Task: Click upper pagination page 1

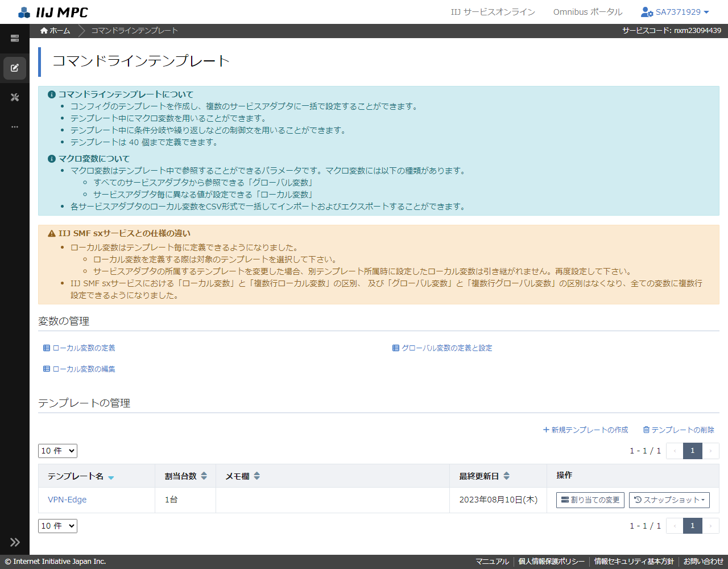Action: [692, 451]
